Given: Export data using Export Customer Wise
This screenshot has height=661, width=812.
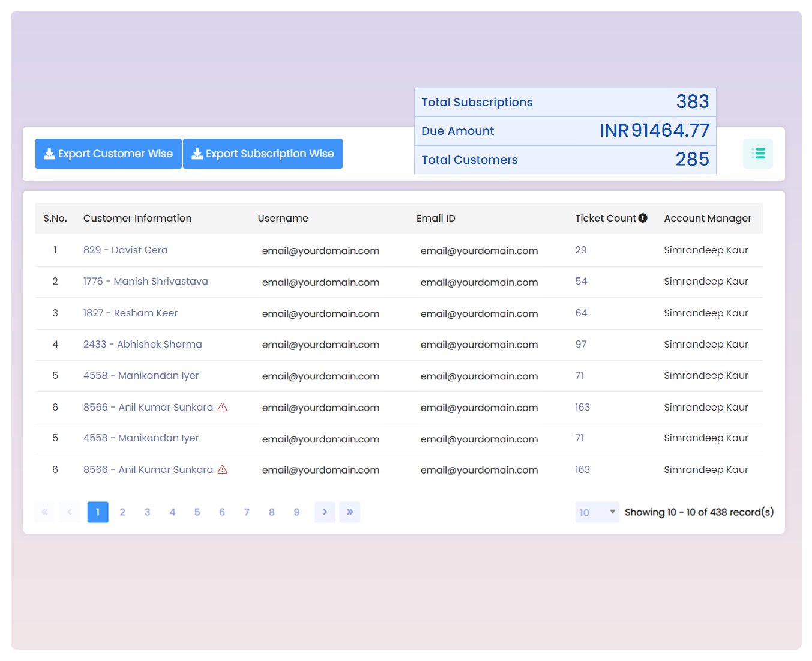Looking at the screenshot, I should click(x=109, y=154).
